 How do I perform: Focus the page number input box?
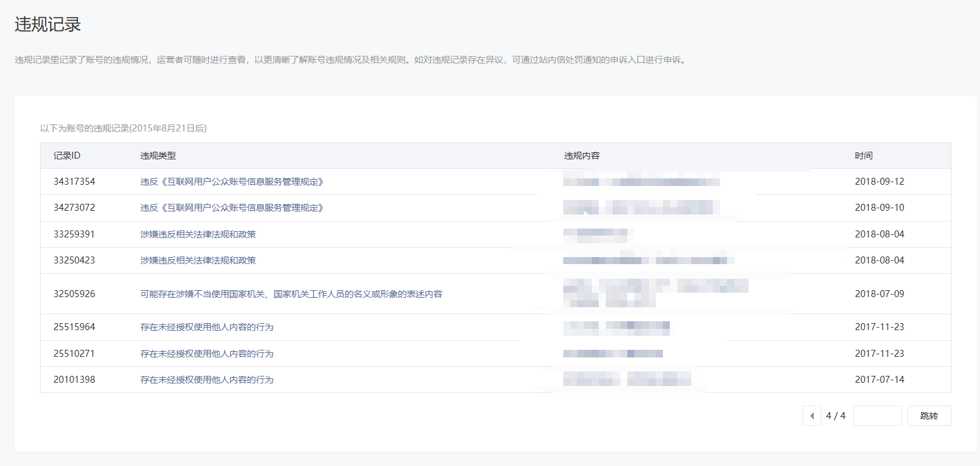pyautogui.click(x=877, y=416)
